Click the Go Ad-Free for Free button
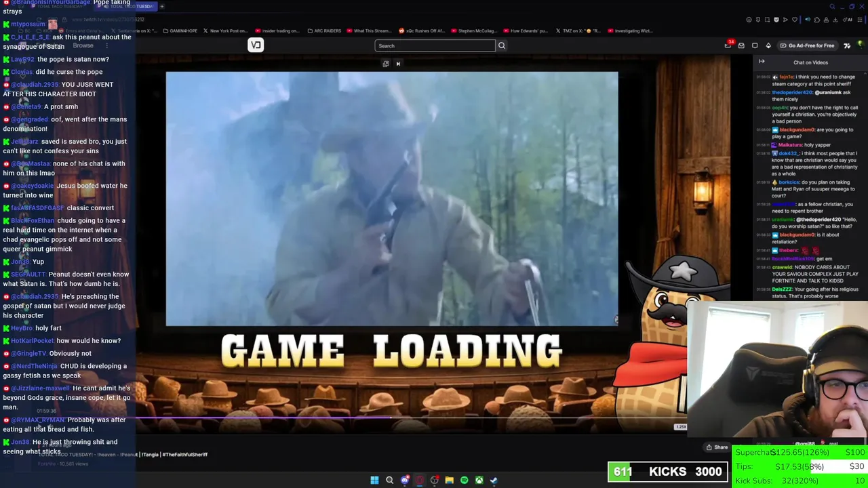The image size is (868, 488). point(807,45)
